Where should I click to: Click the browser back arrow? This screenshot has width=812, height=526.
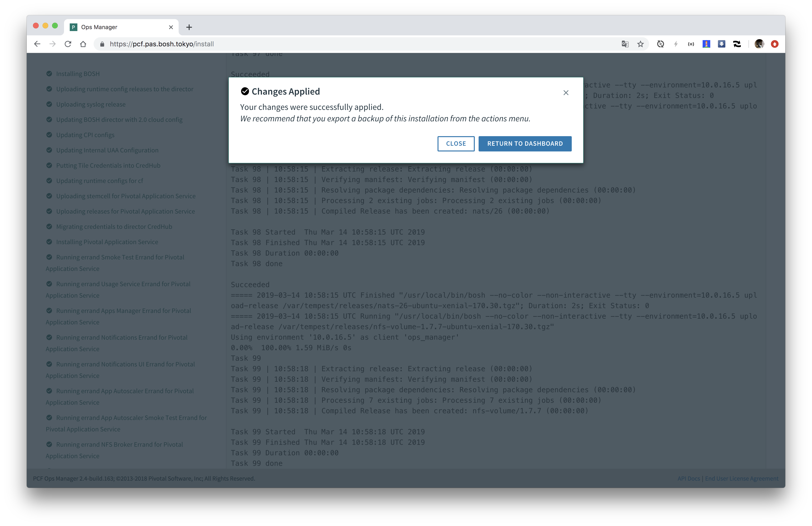coord(37,44)
